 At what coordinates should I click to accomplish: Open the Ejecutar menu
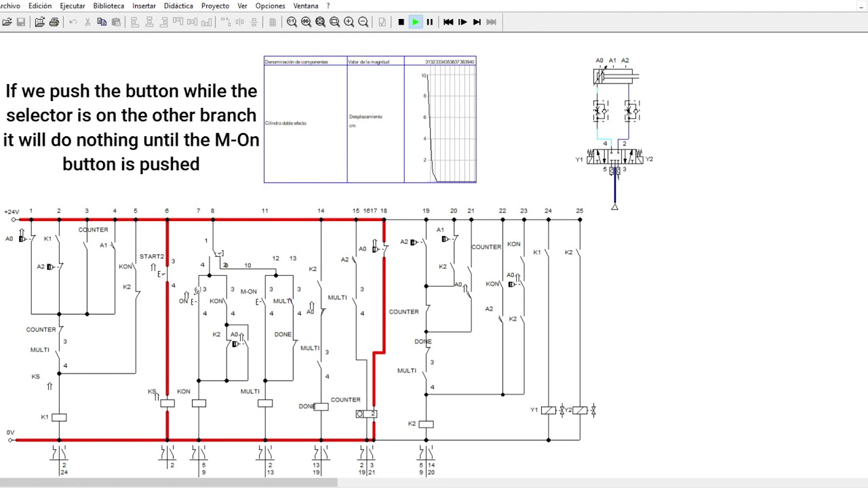tap(73, 5)
